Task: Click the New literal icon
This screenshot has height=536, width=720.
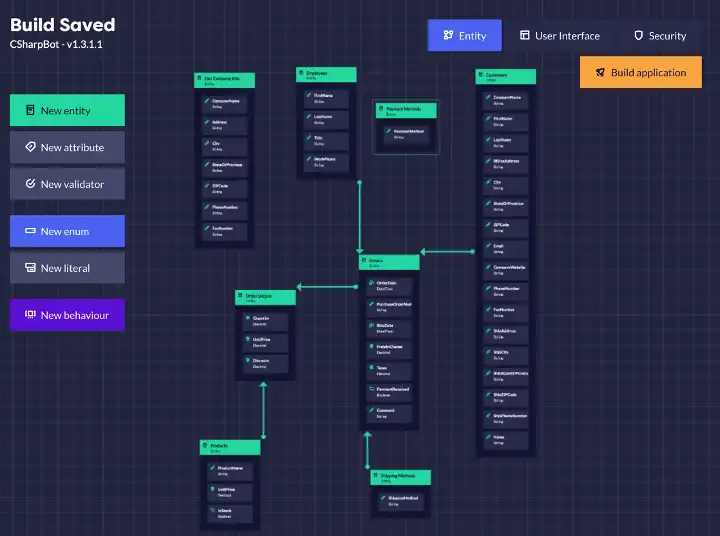Action: (30, 268)
